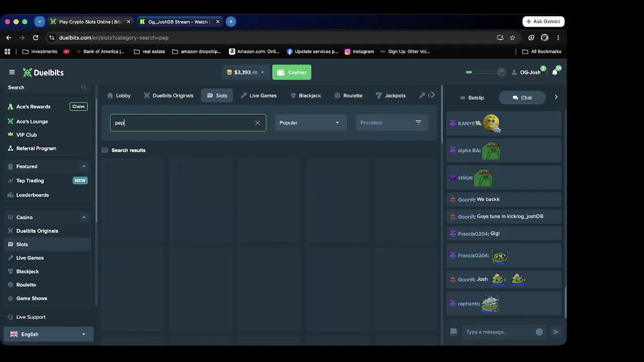Open the OG-Josh account menu
This screenshot has width=644, height=362.
526,72
